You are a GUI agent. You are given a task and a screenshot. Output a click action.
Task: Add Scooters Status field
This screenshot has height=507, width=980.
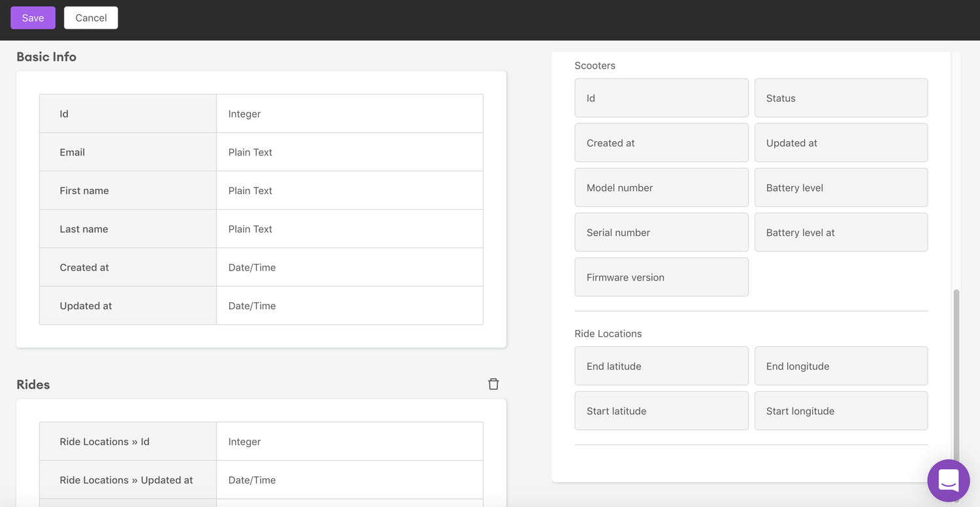(x=841, y=98)
